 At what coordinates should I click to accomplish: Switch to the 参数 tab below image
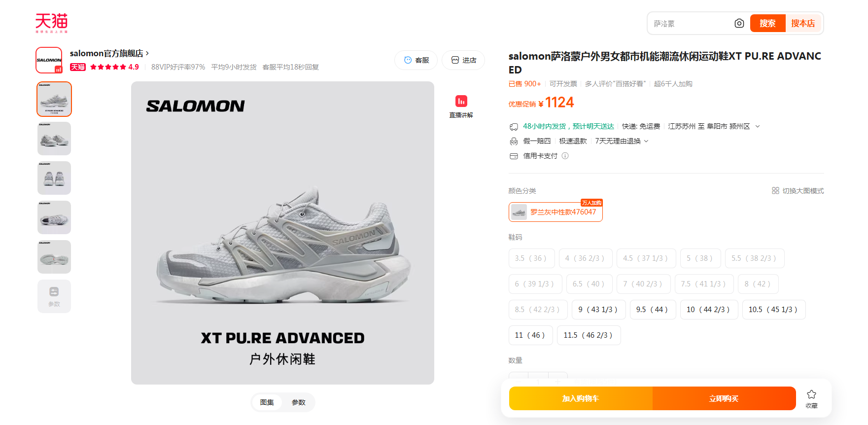(x=298, y=402)
